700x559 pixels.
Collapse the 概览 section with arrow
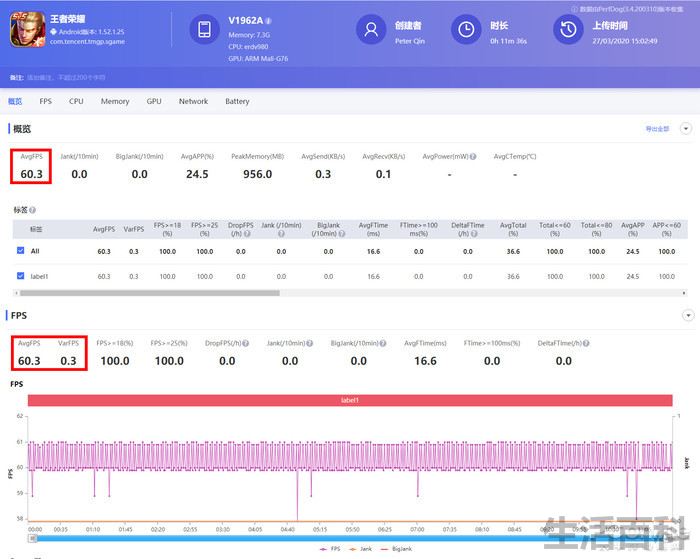(686, 129)
